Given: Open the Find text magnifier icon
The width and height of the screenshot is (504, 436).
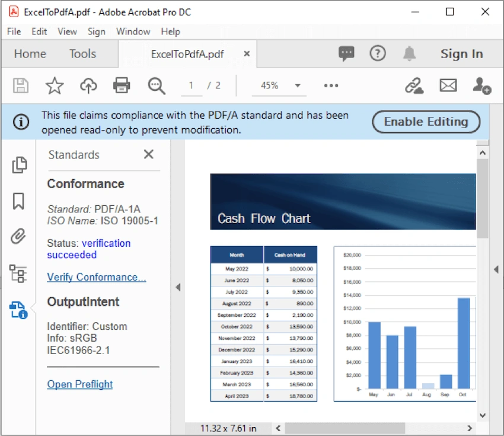Looking at the screenshot, I should 157,86.
